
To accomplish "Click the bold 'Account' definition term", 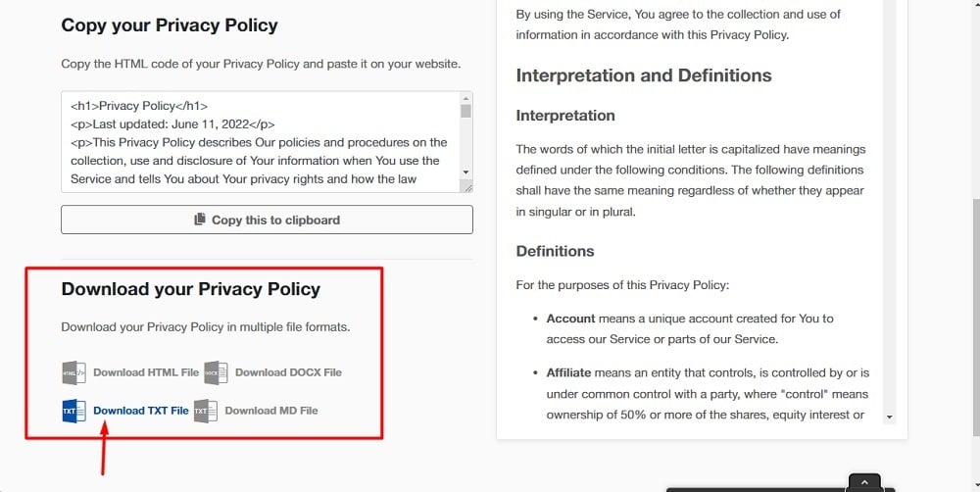I will 570,319.
